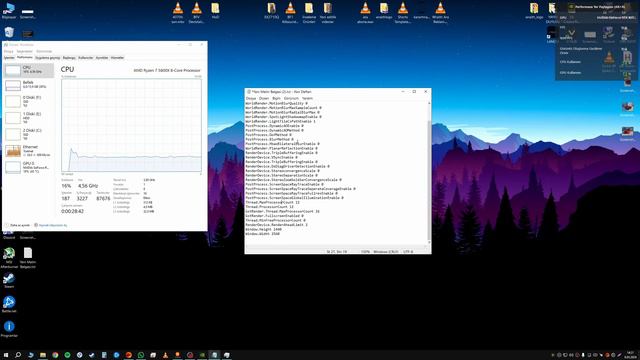Open VLC cone icon in the taskbar
Viewport: 640px width, 360px height.
pos(165,355)
